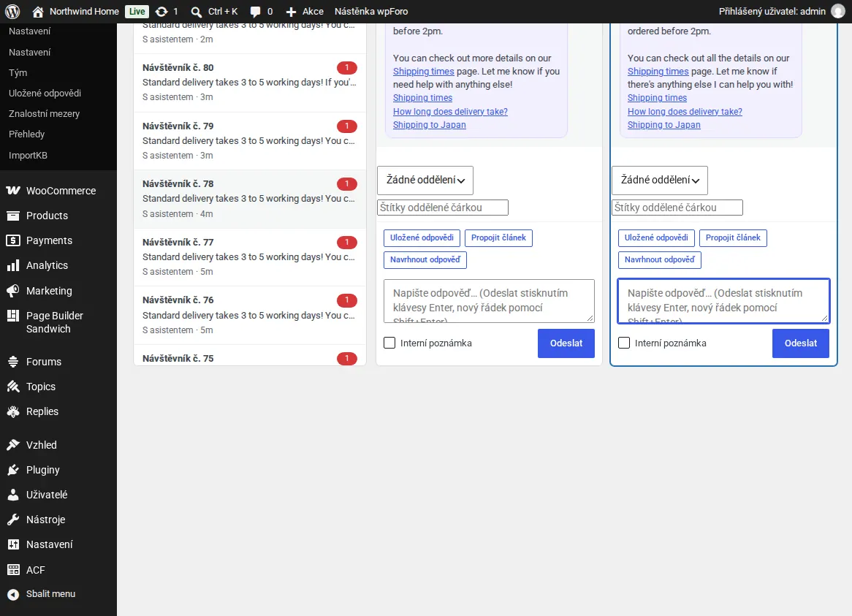Open the WordPress logo menu
The image size is (852, 616).
tap(12, 12)
